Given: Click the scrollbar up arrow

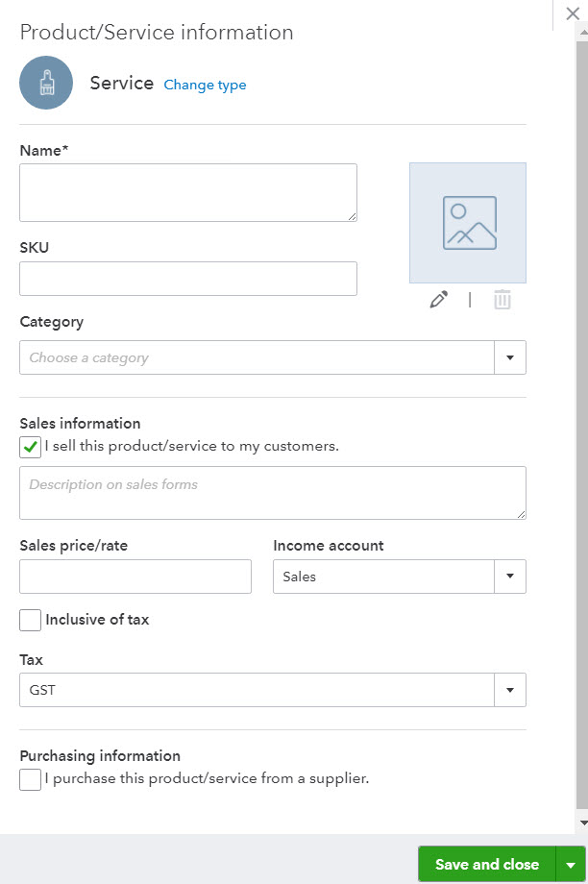Looking at the screenshot, I should coord(583,32).
